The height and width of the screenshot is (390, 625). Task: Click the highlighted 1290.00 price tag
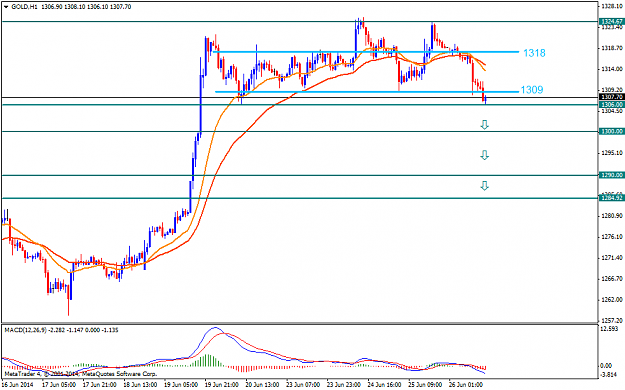tap(612, 175)
